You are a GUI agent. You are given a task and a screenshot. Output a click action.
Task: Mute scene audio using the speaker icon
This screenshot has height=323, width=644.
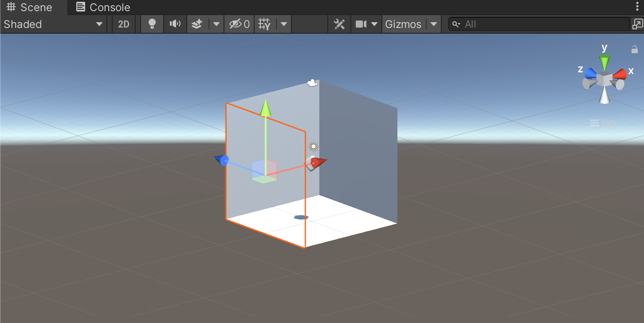tap(175, 24)
